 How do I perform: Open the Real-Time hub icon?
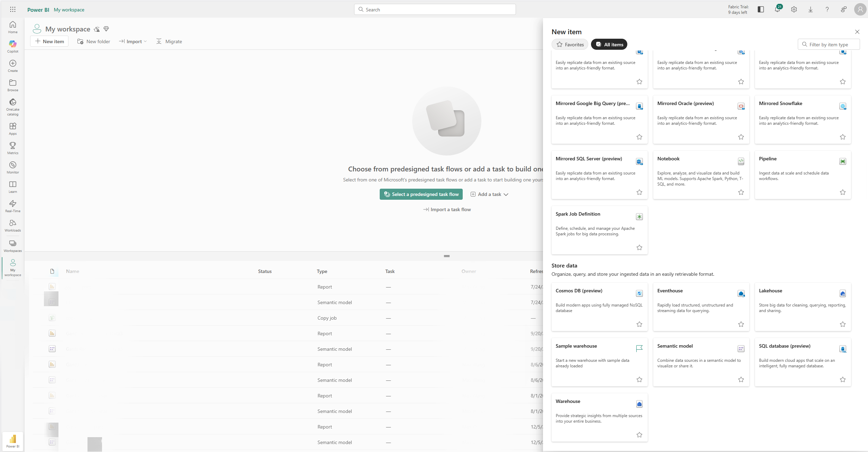coord(13,206)
